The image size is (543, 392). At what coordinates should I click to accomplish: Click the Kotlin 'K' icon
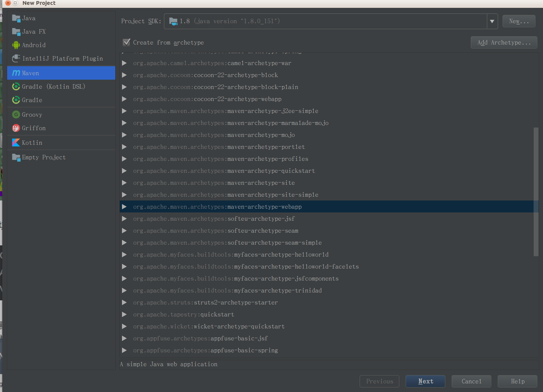[16, 143]
